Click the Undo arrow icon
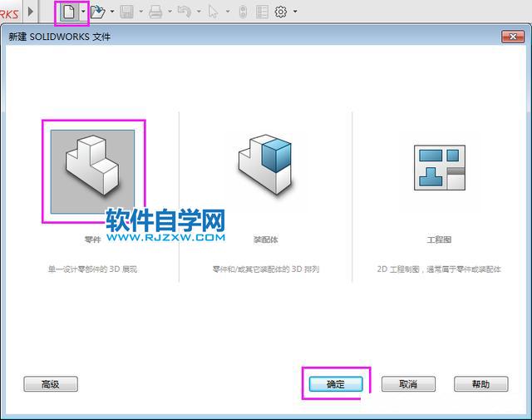Viewport: 532px width, 420px height. pos(185,12)
